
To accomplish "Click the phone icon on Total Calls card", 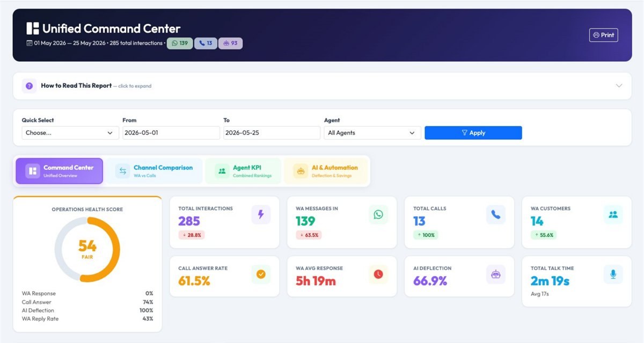I will [x=496, y=214].
